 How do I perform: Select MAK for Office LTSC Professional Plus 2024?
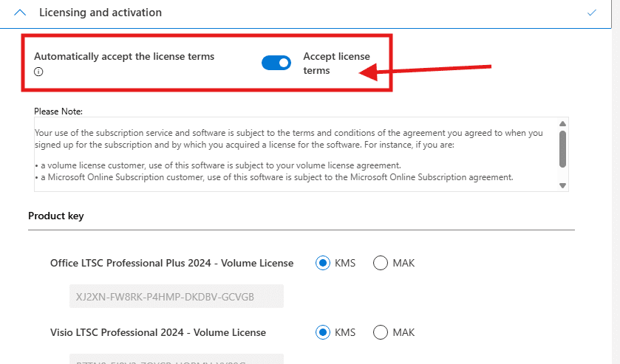[381, 263]
